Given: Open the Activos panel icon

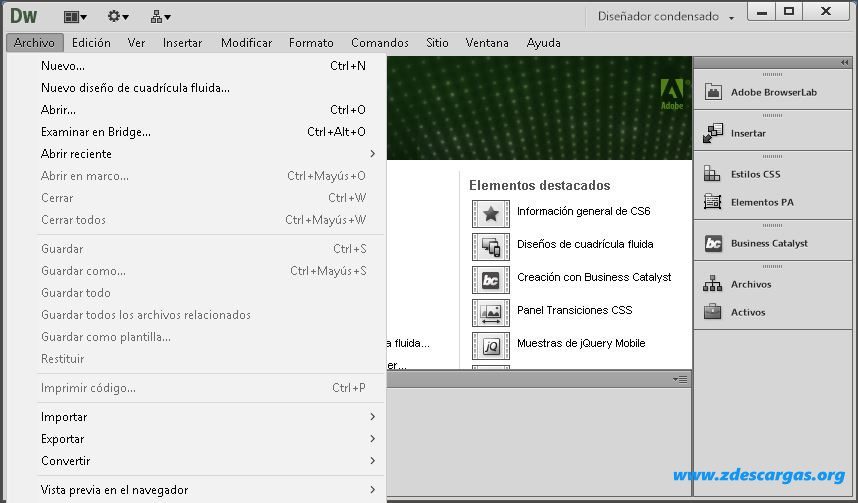Looking at the screenshot, I should pos(712,312).
